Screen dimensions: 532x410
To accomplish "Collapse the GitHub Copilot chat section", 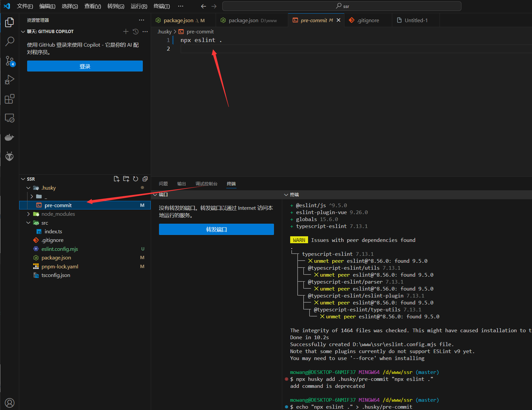I will coord(23,31).
